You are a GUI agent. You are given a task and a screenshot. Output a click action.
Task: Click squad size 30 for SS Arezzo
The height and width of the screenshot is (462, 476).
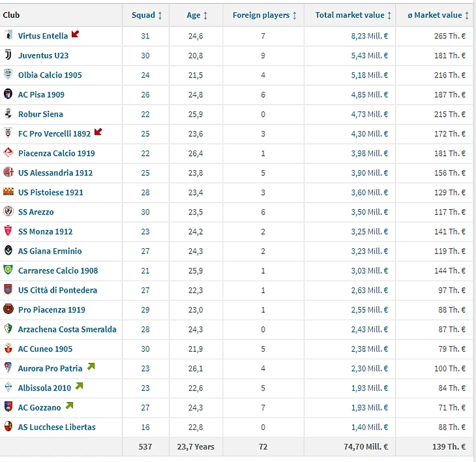(145, 212)
